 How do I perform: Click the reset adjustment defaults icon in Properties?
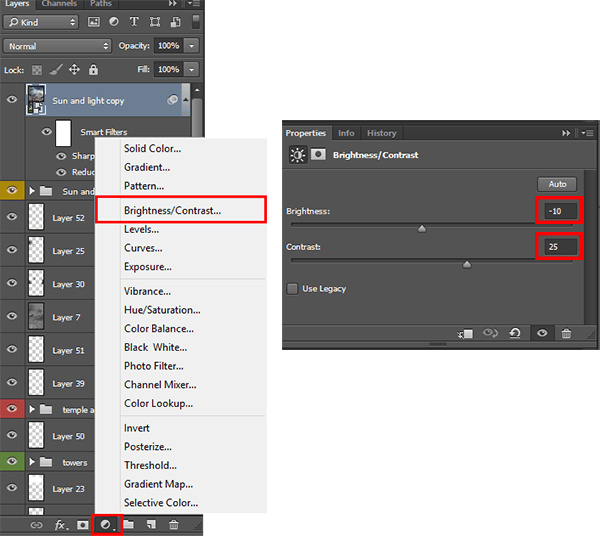(515, 333)
